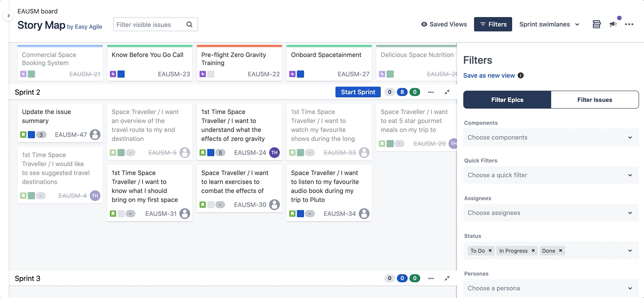Viewport: 644px width, 298px height.
Task: Open Choose components dropdown
Action: [x=551, y=137]
